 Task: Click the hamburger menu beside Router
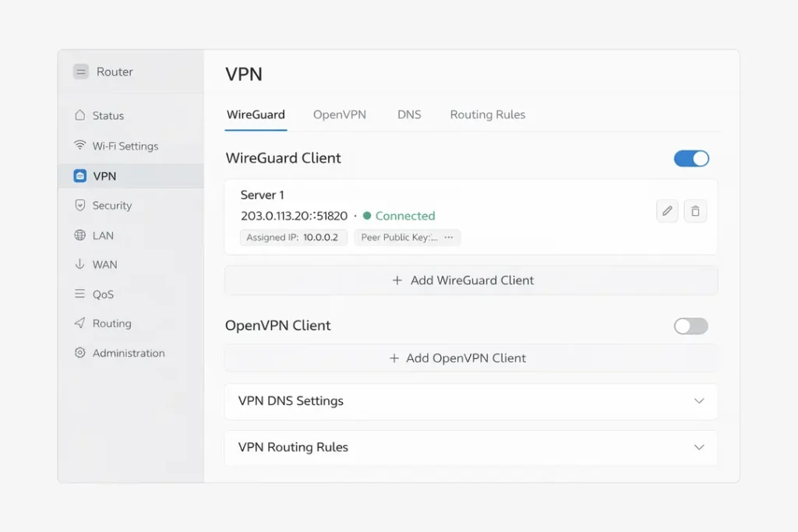tap(80, 71)
